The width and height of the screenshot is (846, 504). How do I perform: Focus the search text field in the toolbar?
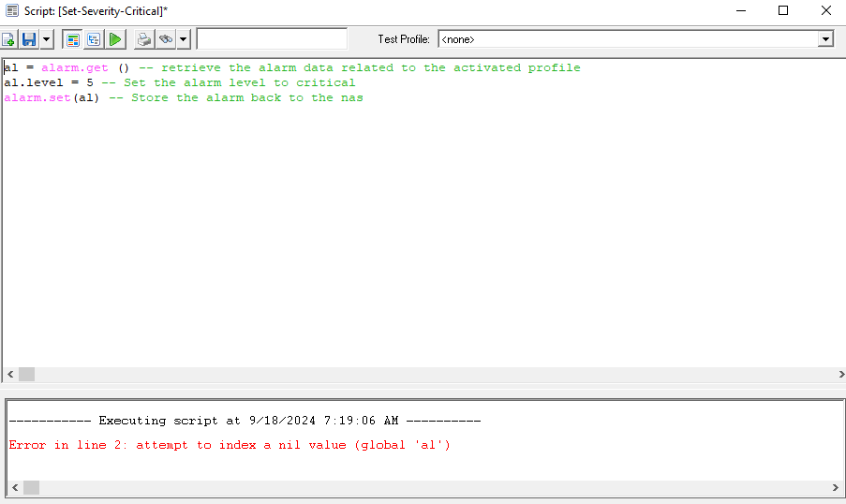(272, 38)
